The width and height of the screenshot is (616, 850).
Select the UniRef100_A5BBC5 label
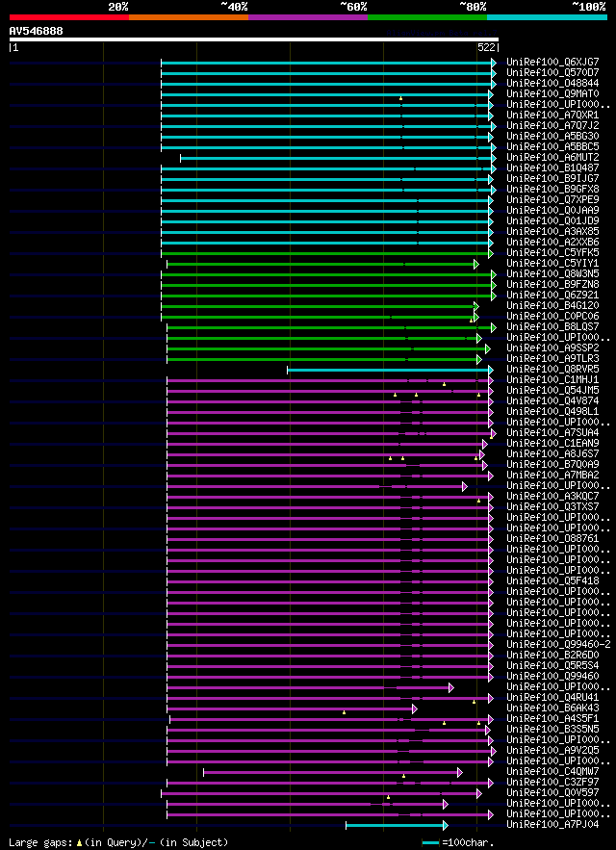coord(552,146)
